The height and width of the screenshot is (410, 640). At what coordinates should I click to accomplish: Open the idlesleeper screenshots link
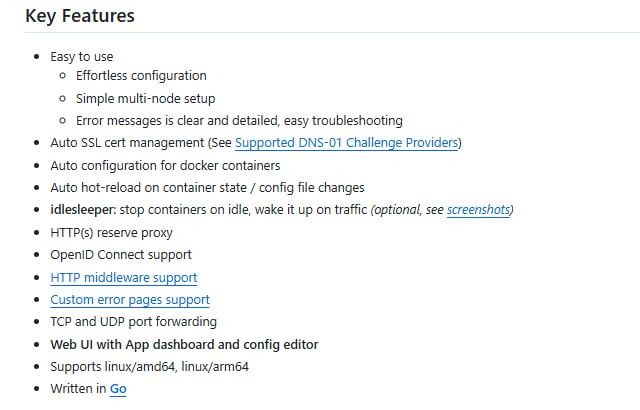tap(478, 210)
